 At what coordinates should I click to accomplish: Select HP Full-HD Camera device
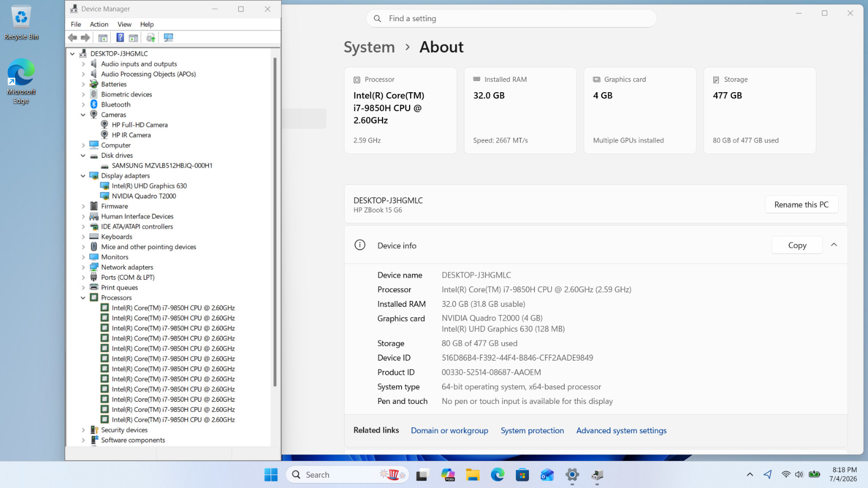pos(139,125)
